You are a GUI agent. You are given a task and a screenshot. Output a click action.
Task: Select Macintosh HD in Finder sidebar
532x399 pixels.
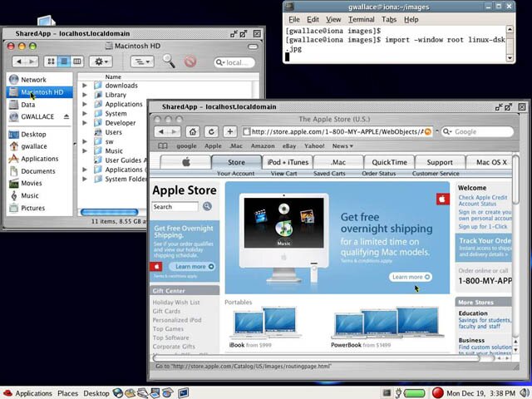coord(39,92)
